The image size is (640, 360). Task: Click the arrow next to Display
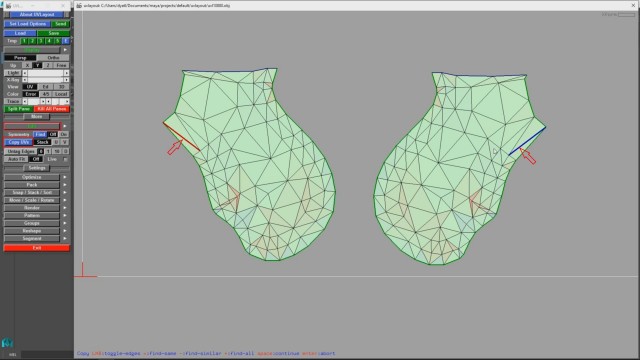[65, 50]
